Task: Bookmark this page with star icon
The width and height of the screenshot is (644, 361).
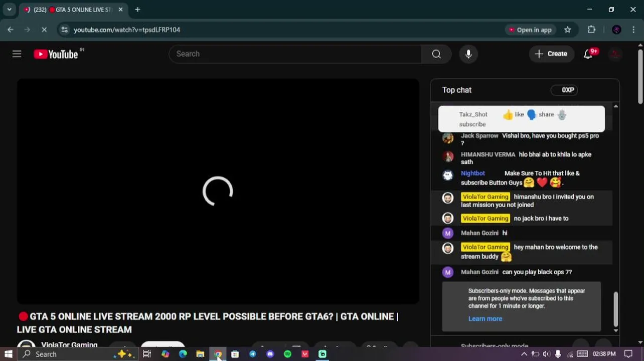Action: [568, 30]
